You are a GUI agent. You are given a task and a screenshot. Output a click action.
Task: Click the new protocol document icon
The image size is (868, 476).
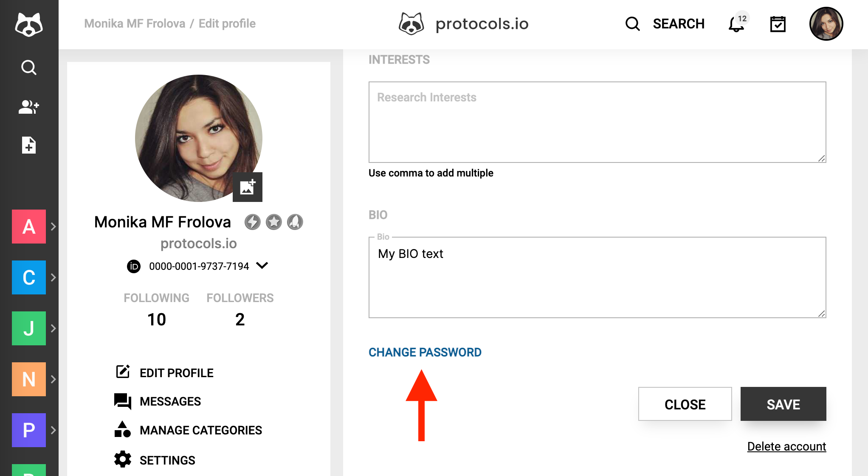click(29, 145)
